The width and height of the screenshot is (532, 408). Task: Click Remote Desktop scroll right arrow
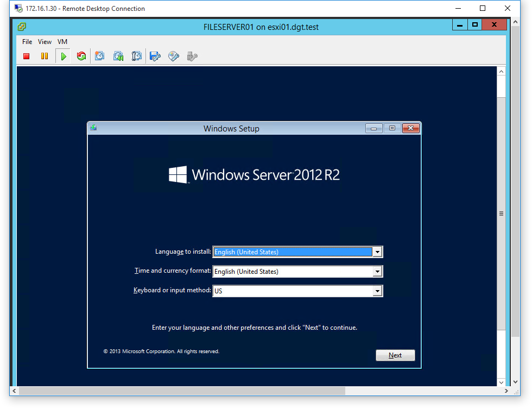506,391
